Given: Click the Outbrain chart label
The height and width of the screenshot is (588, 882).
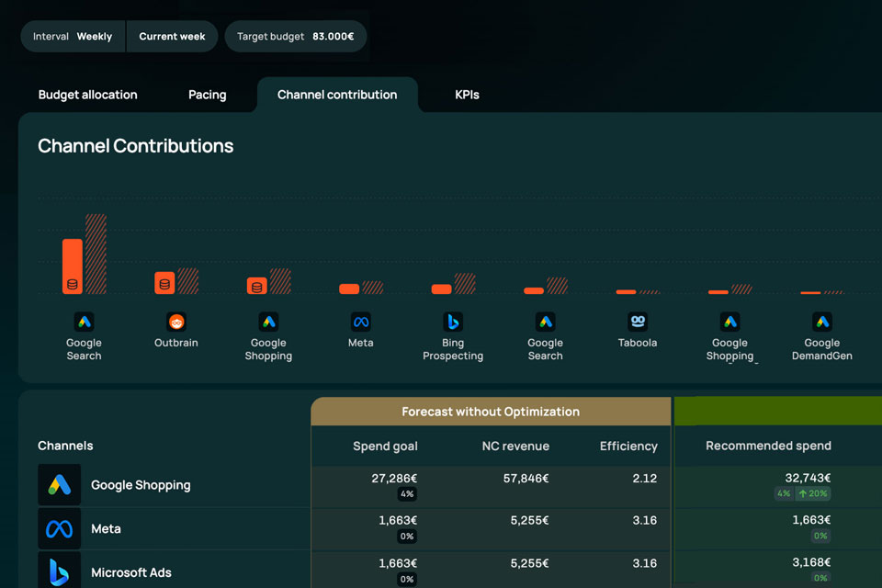Looking at the screenshot, I should [x=176, y=343].
